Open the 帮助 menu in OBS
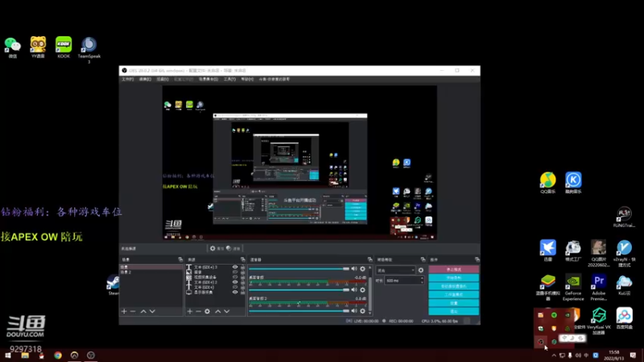The height and width of the screenshot is (362, 644). (247, 79)
